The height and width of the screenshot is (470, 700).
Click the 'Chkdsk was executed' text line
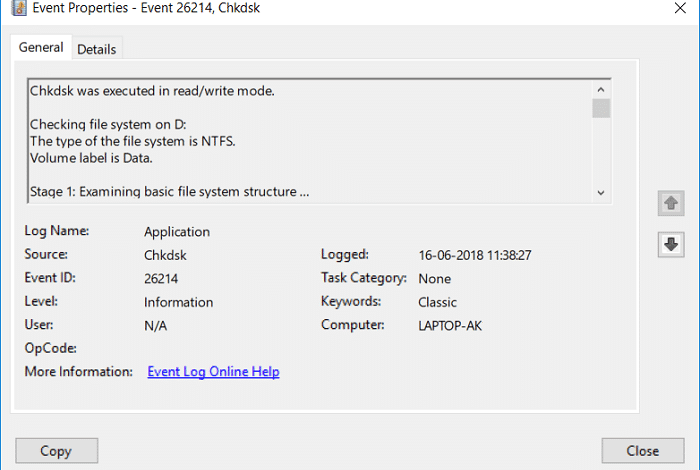tap(152, 91)
